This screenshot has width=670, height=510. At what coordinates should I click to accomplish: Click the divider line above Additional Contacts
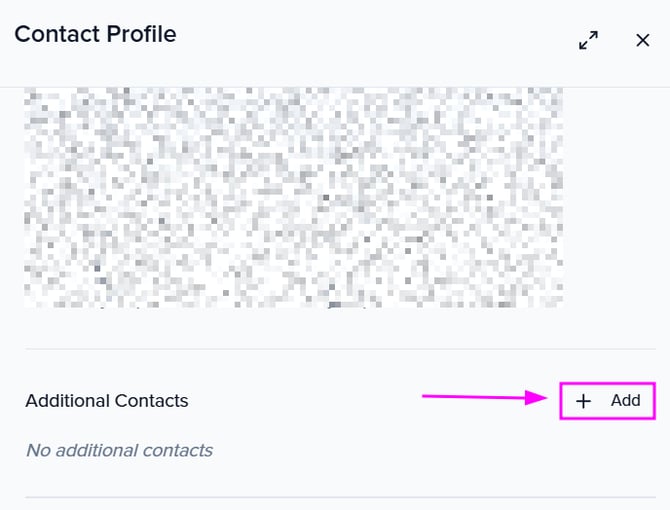[340, 349]
